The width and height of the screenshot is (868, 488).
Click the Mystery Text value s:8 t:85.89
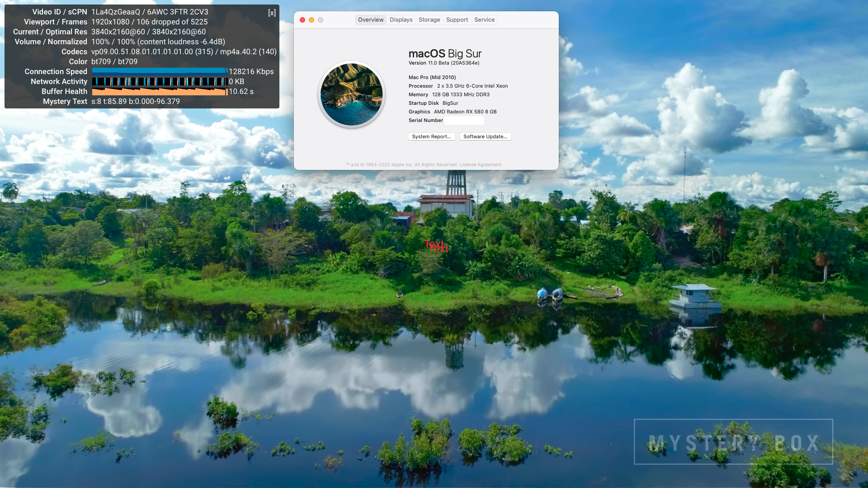[x=136, y=101]
